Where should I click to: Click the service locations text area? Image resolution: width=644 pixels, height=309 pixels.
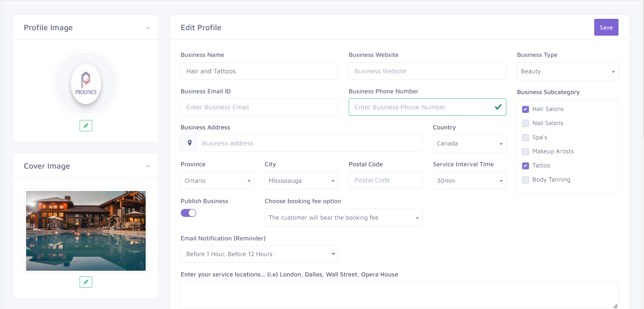pyautogui.click(x=399, y=295)
